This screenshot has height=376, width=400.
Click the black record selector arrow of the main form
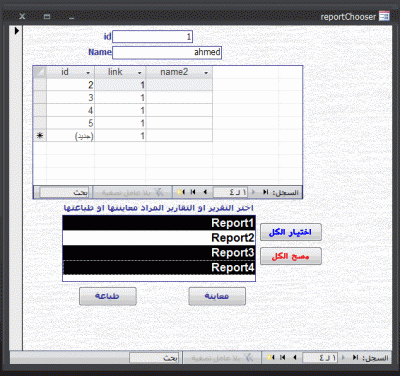click(x=17, y=31)
